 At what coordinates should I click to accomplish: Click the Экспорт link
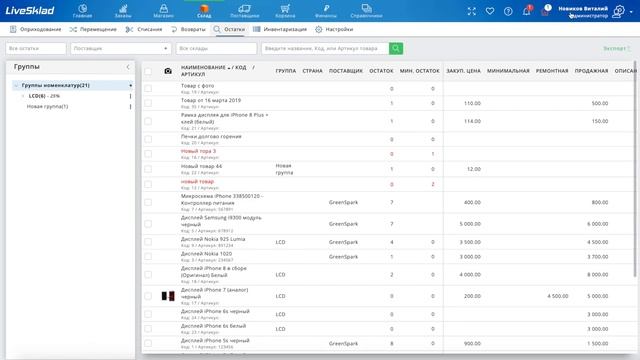[x=617, y=48]
